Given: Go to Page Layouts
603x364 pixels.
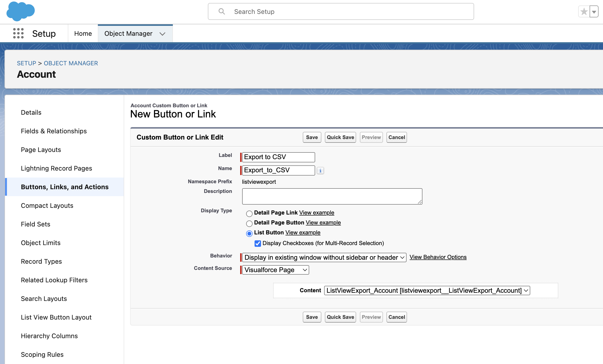Looking at the screenshot, I should click(41, 150).
